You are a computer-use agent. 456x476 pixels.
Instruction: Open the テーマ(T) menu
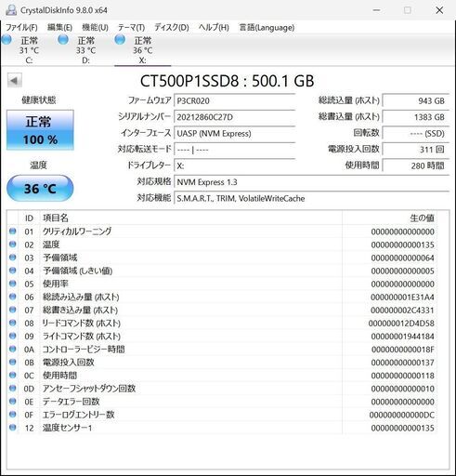click(x=131, y=27)
